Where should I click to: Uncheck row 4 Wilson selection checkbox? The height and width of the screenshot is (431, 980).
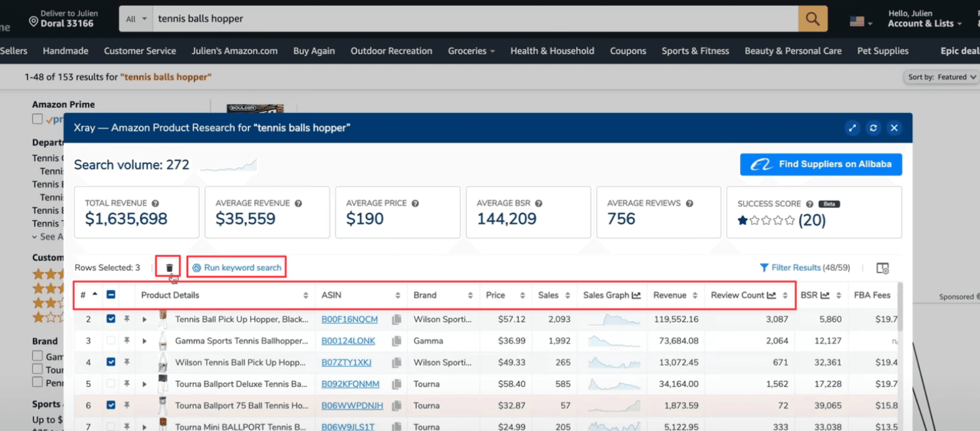(111, 362)
